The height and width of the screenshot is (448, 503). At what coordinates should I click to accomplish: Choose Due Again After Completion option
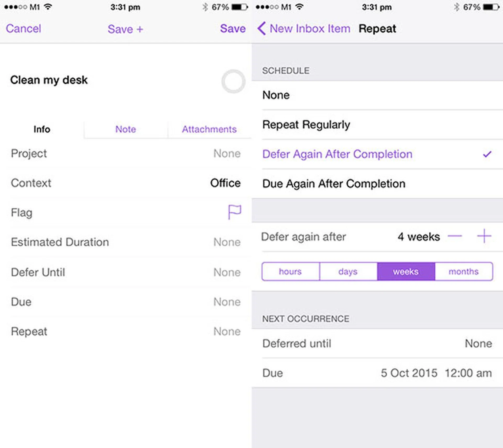[334, 184]
